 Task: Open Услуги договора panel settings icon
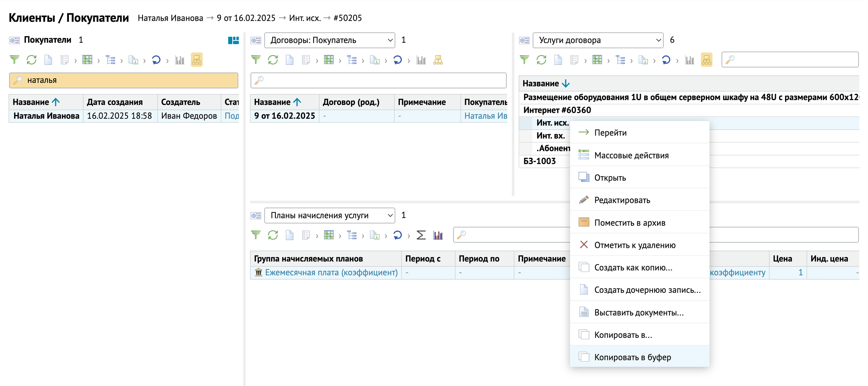point(524,40)
